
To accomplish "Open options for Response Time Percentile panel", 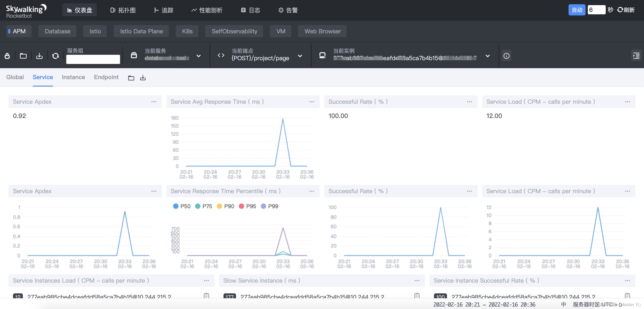I will 311,191.
